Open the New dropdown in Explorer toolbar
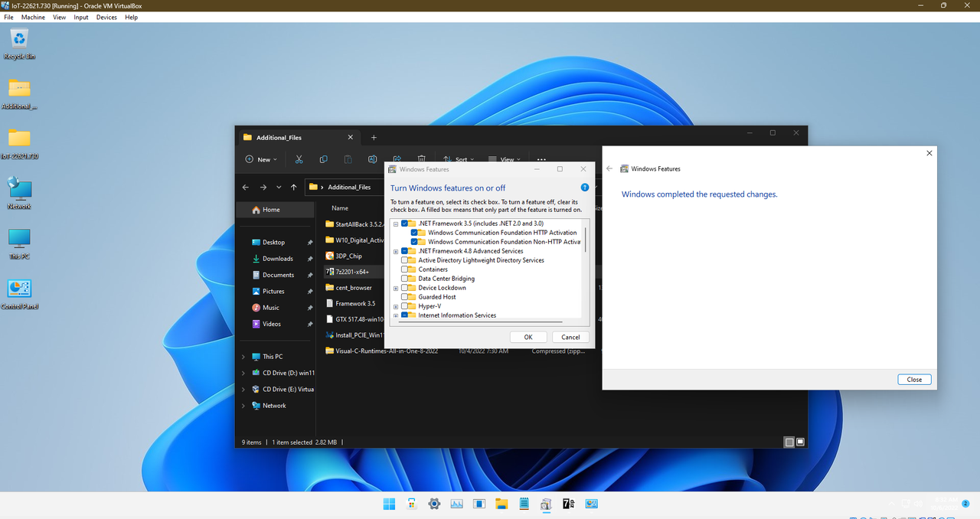Screen dimensions: 980x519 point(261,159)
